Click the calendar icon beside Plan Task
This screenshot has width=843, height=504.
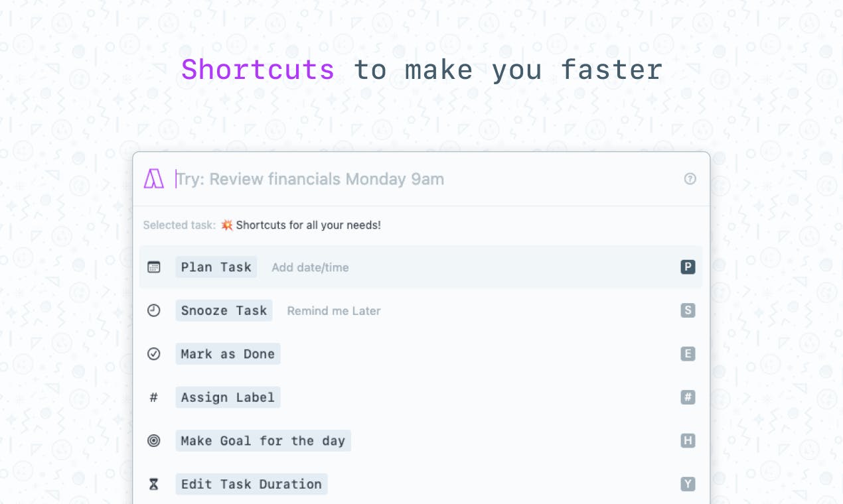coord(154,267)
